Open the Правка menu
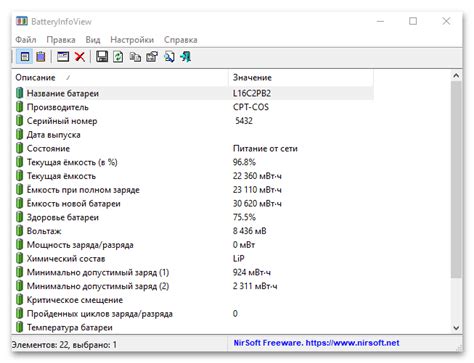Image resolution: width=474 pixels, height=363 pixels. 61,40
